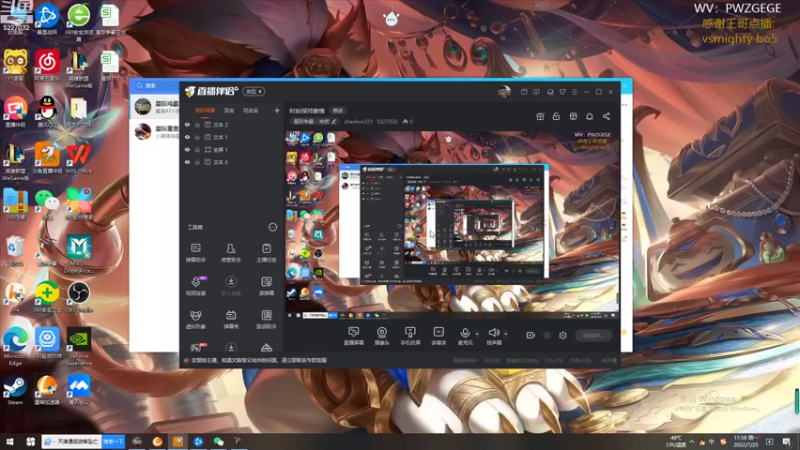Screen dimensions: 800x450
Task: Click the 搜索一下 taskbar search button
Action: tap(113, 441)
